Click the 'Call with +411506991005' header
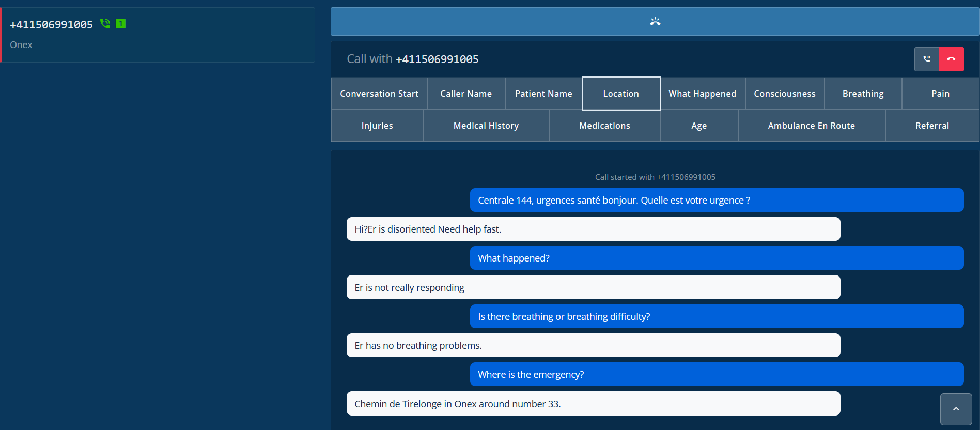The image size is (980, 430). [x=413, y=59]
